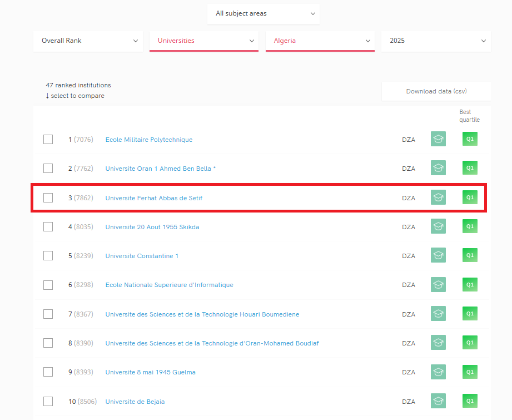Click the university icon in Houari Boumediene row
This screenshot has width=512, height=420.
[x=438, y=313]
